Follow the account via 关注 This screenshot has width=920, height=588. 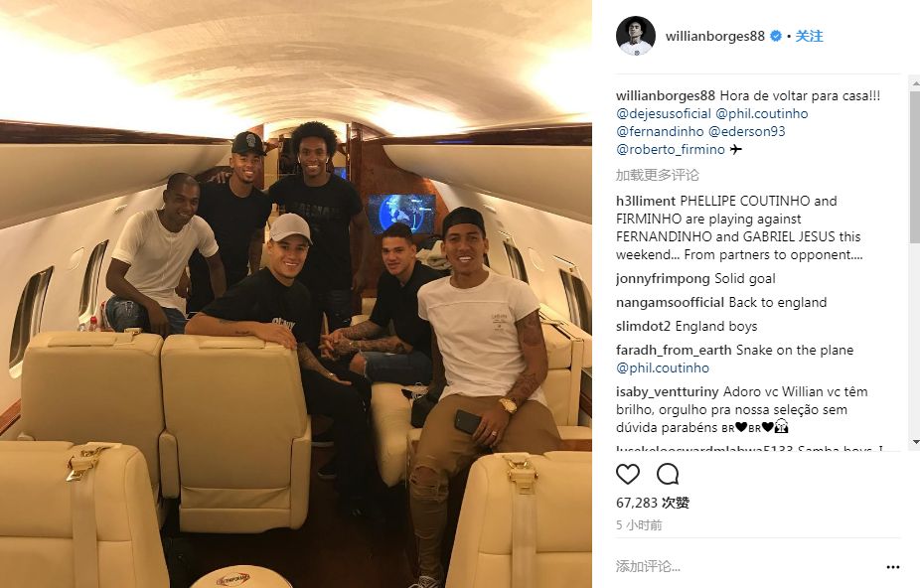[x=809, y=36]
